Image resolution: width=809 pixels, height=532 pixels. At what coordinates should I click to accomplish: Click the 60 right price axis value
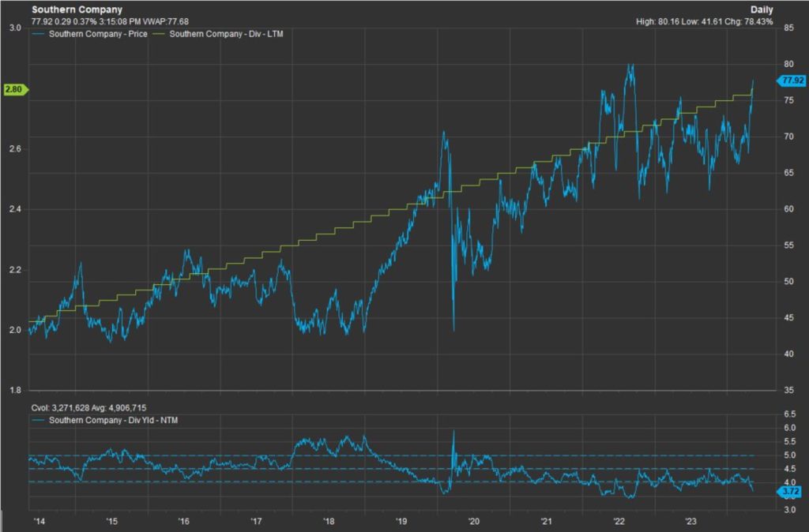789,209
